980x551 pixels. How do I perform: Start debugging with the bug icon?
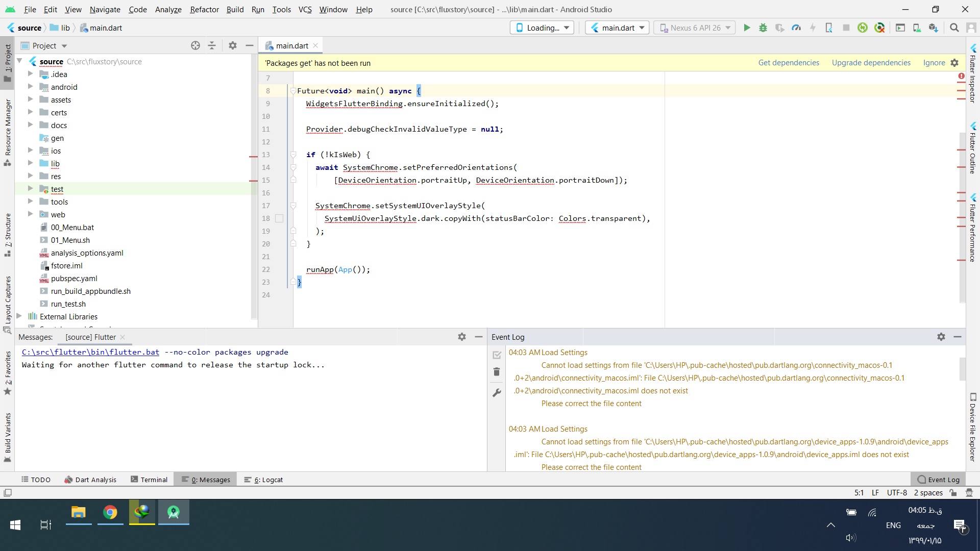763,28
